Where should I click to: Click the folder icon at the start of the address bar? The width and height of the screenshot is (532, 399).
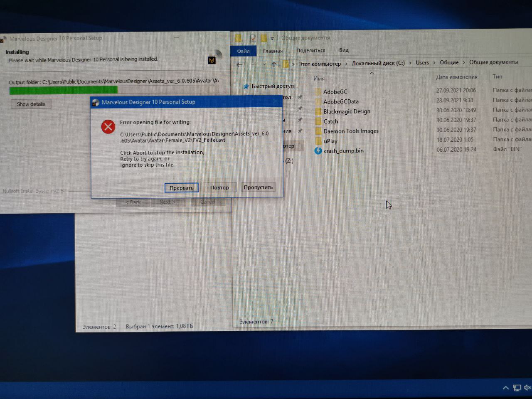click(x=286, y=64)
